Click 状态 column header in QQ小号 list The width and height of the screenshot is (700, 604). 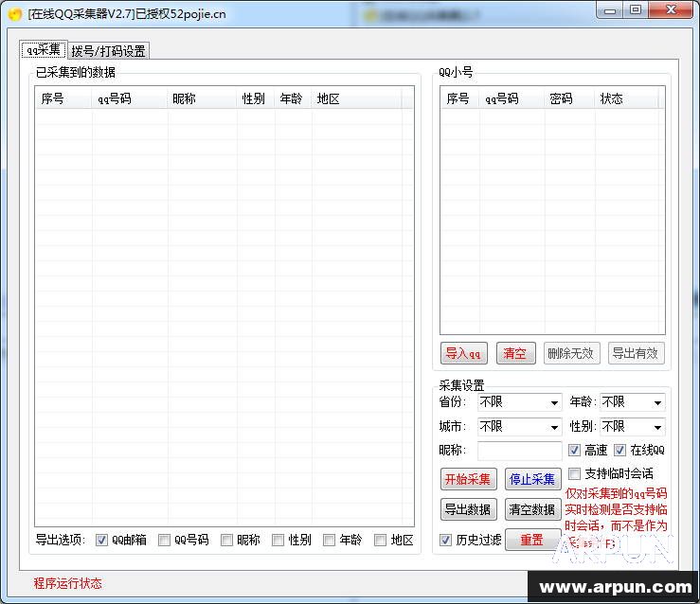pyautogui.click(x=627, y=98)
